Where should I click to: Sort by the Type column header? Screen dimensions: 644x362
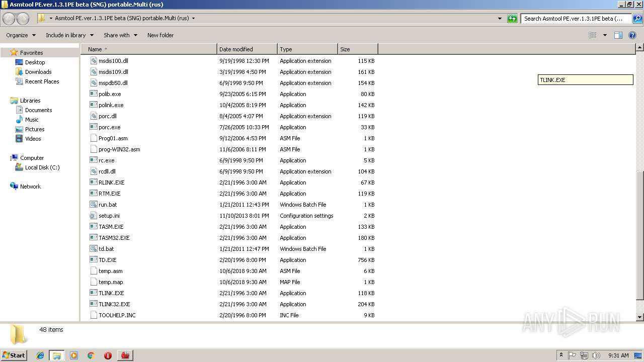pos(307,49)
